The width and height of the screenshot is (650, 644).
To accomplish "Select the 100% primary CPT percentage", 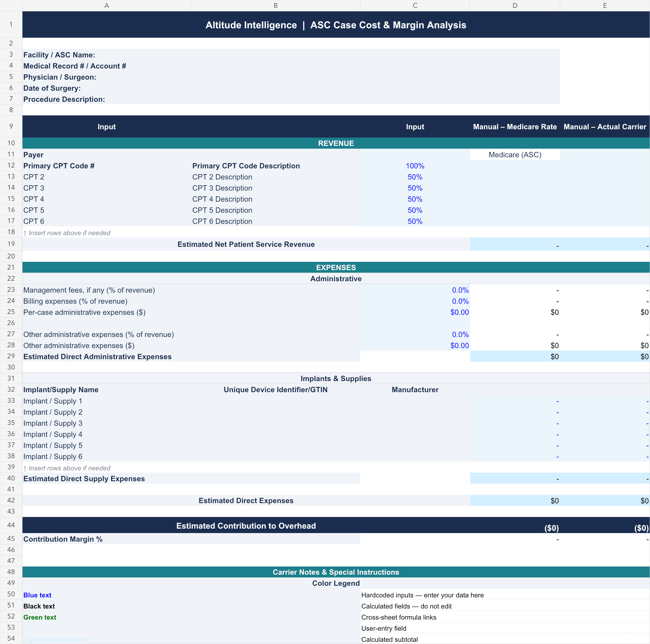I will pyautogui.click(x=415, y=166).
